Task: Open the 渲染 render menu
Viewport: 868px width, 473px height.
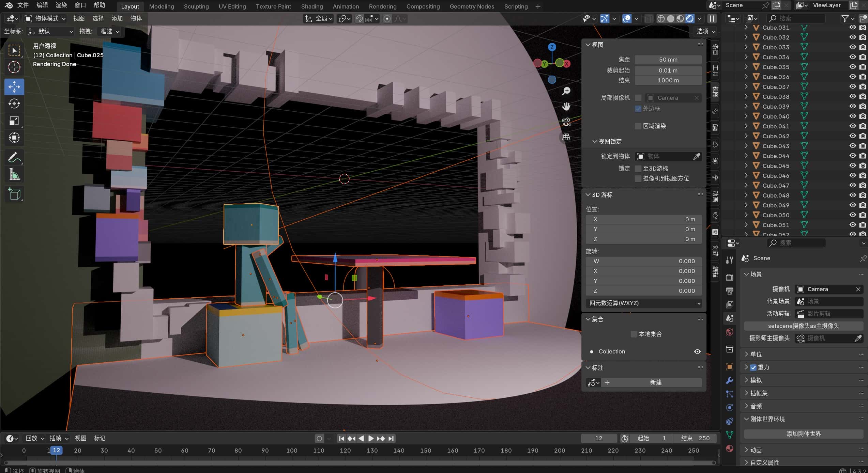Action: pos(61,5)
